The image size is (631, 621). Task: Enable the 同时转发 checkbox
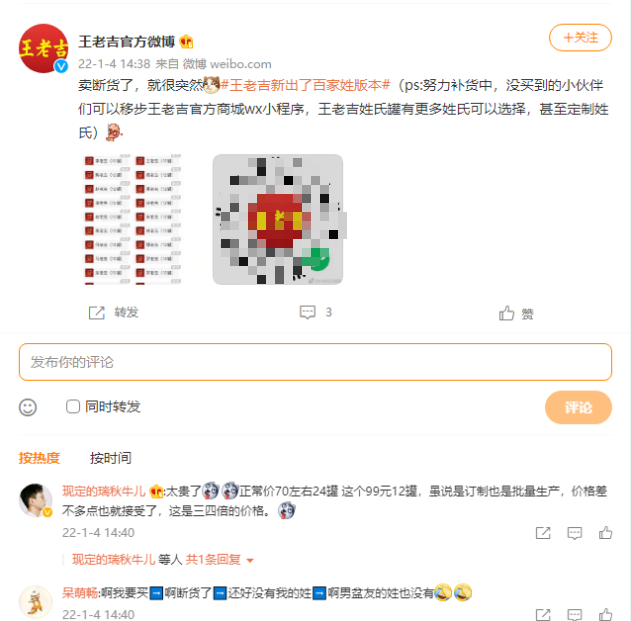click(x=73, y=406)
